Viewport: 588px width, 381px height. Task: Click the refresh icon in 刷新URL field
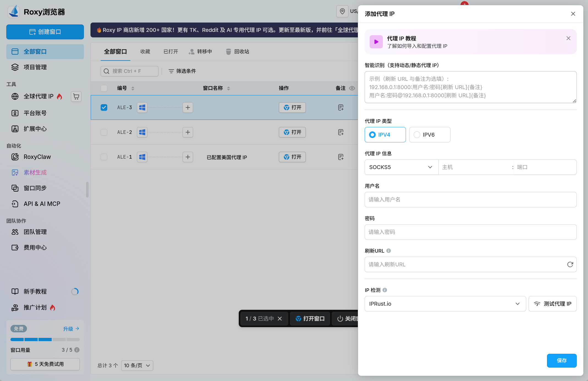point(570,264)
